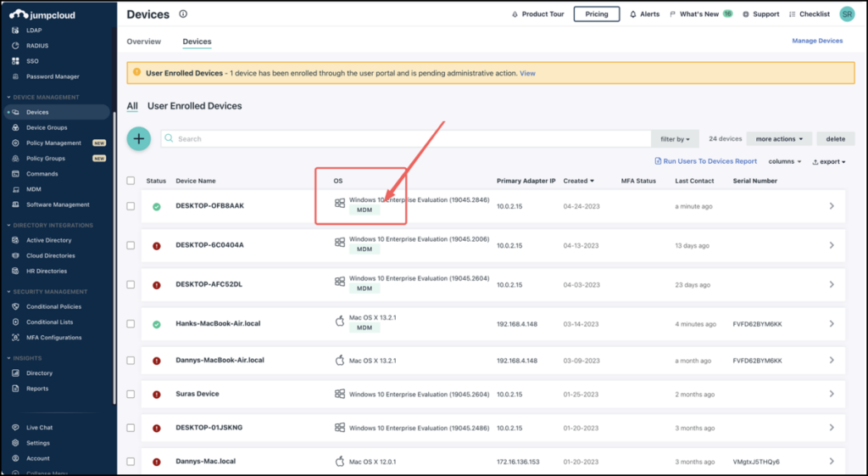Image resolution: width=868 pixels, height=476 pixels.
Task: Open the Suras Device entry
Action: tap(492, 395)
